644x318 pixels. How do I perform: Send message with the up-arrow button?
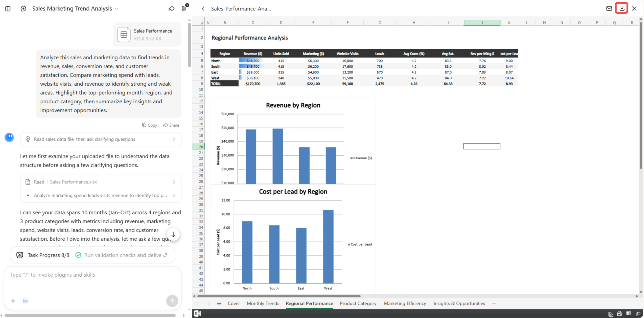pyautogui.click(x=172, y=301)
